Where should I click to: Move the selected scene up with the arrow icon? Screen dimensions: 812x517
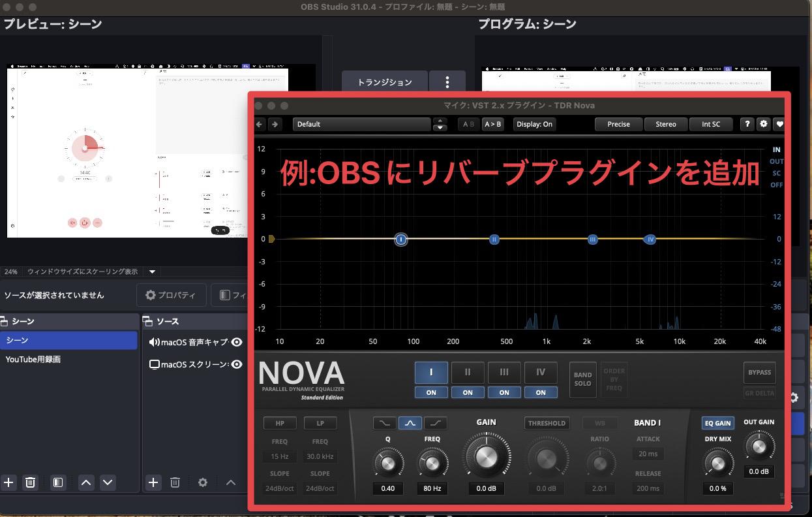click(x=86, y=482)
